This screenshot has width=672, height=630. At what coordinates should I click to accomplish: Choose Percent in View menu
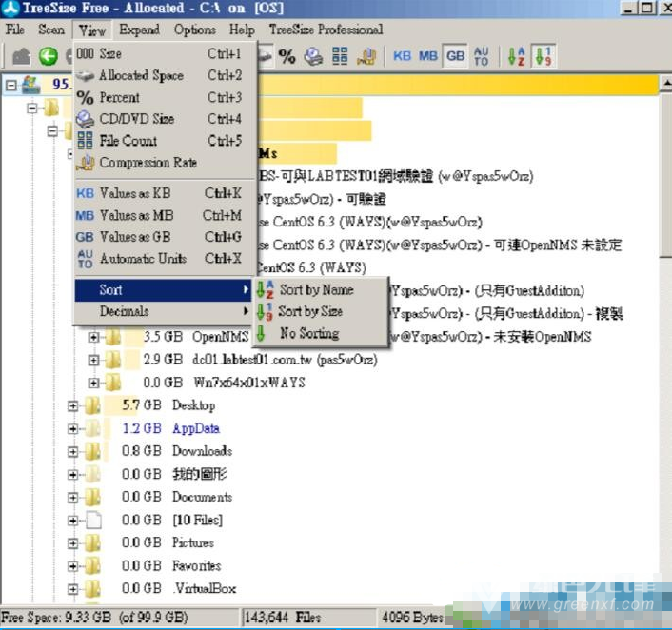pos(165,97)
